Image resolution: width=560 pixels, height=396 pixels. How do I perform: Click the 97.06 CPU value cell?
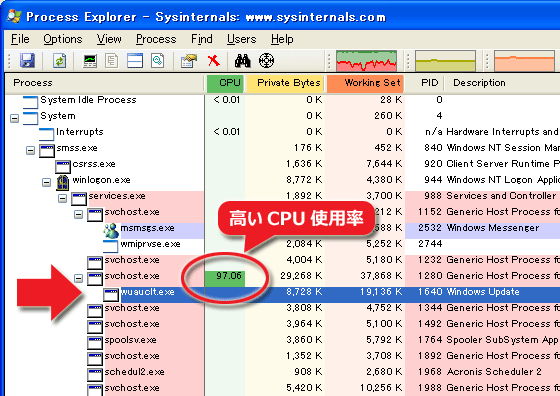coord(225,278)
